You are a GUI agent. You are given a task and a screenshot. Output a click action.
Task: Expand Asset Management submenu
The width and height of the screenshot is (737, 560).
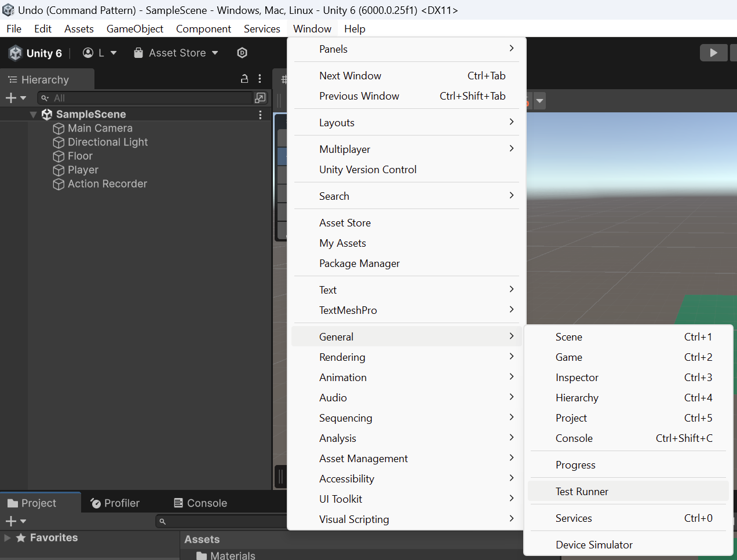pos(407,459)
